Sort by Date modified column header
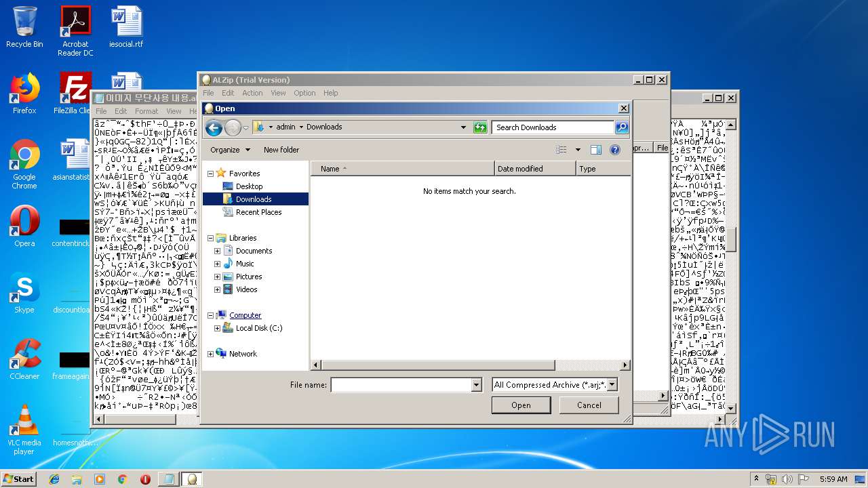Viewport: 868px width, 488px height. [535, 169]
